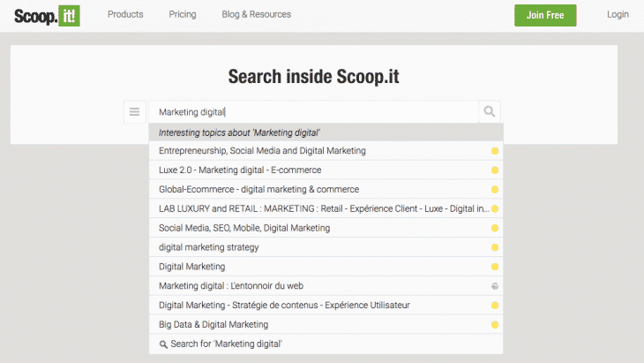Open the Pricing page
Screen dimensions: 644x363
[183, 15]
